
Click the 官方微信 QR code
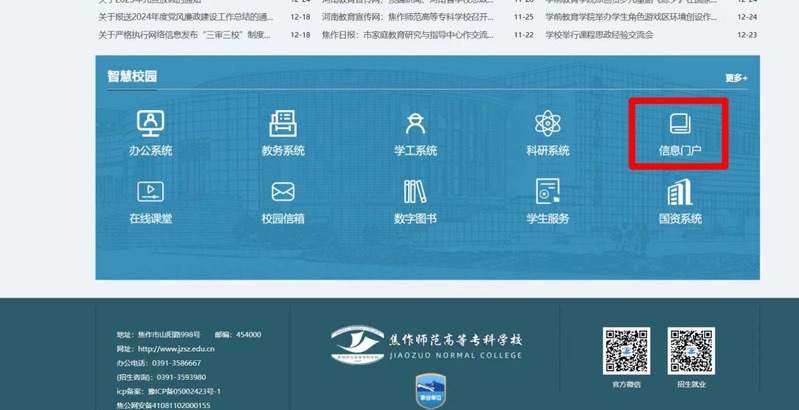tap(625, 349)
